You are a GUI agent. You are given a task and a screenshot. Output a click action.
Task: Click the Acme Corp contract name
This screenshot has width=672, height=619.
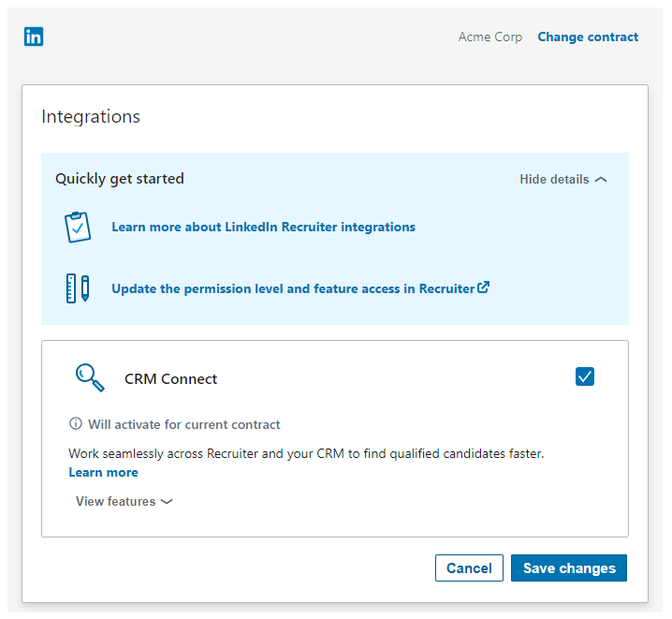point(490,37)
